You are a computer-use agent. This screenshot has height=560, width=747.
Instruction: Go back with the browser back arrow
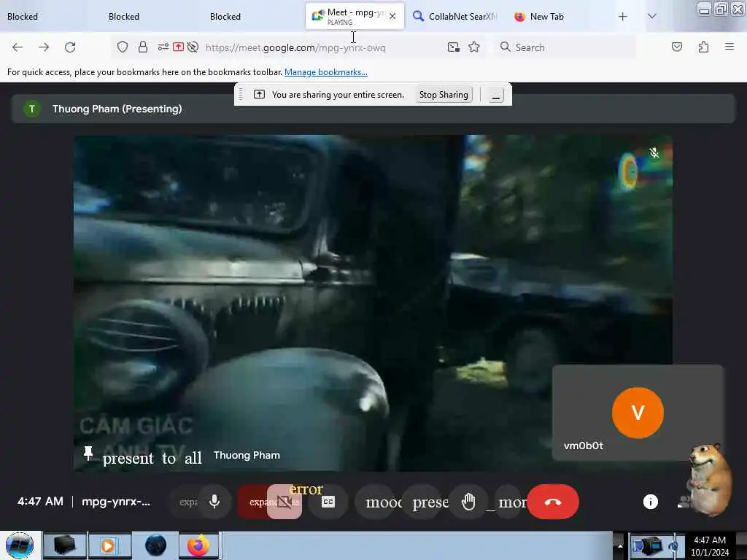point(18,47)
